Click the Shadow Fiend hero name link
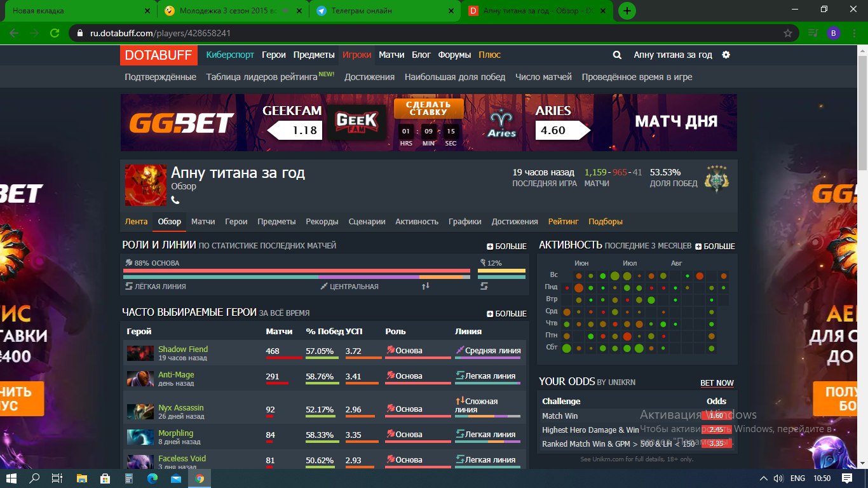Screen dimensions: 868x488 pos(183,349)
